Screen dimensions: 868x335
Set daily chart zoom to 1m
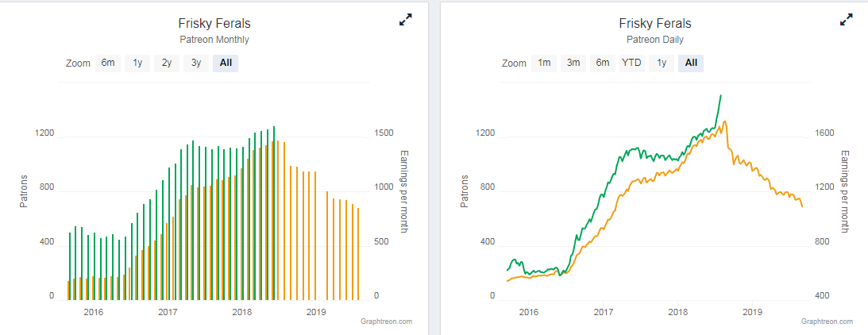(544, 64)
